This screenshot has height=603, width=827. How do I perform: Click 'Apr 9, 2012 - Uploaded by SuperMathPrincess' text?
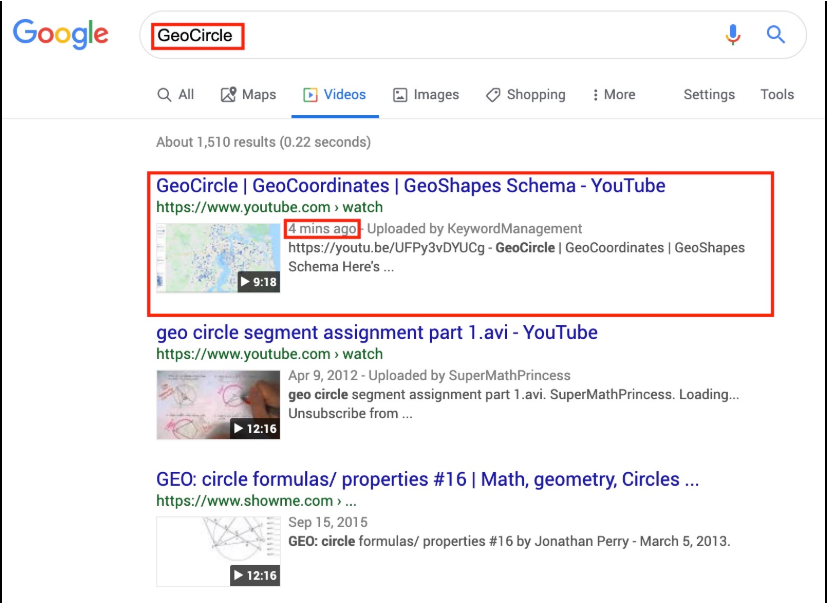[429, 375]
